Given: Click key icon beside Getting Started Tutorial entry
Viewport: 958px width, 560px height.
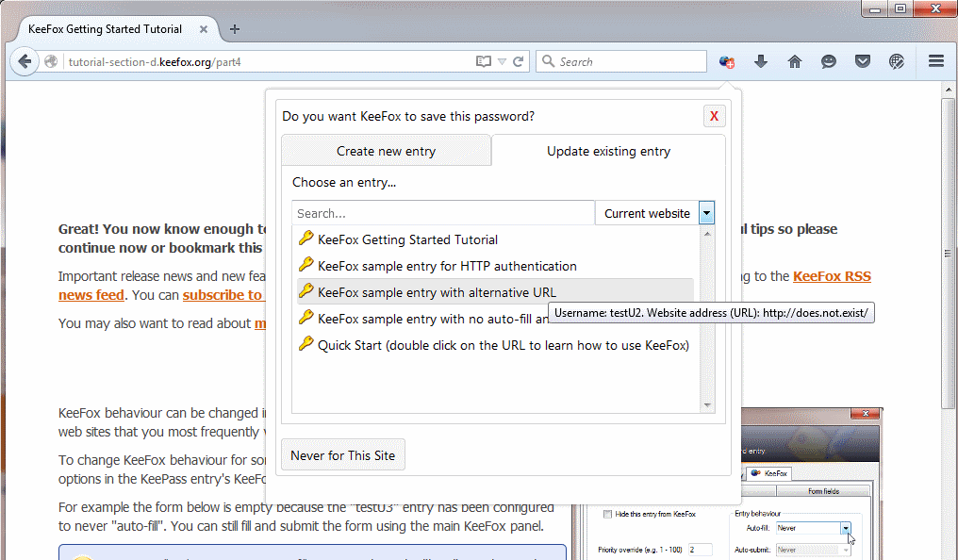Looking at the screenshot, I should point(306,239).
